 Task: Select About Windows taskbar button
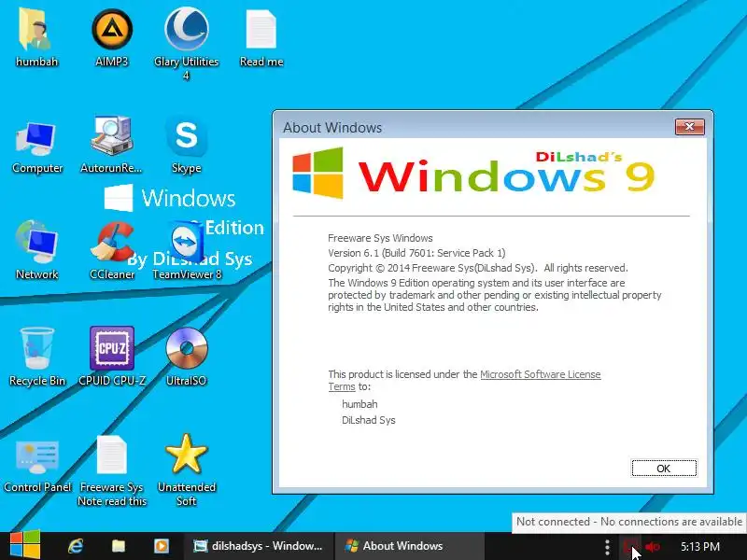point(410,546)
